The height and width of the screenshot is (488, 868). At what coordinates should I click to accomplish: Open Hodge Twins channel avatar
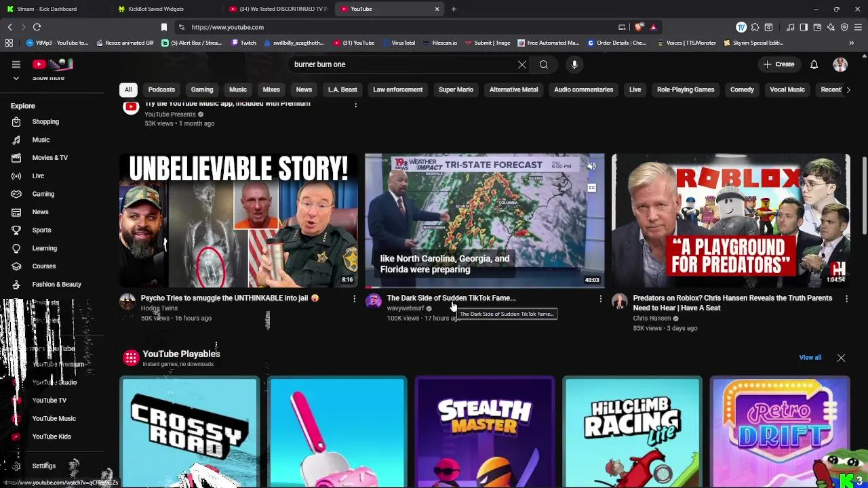[x=127, y=302]
